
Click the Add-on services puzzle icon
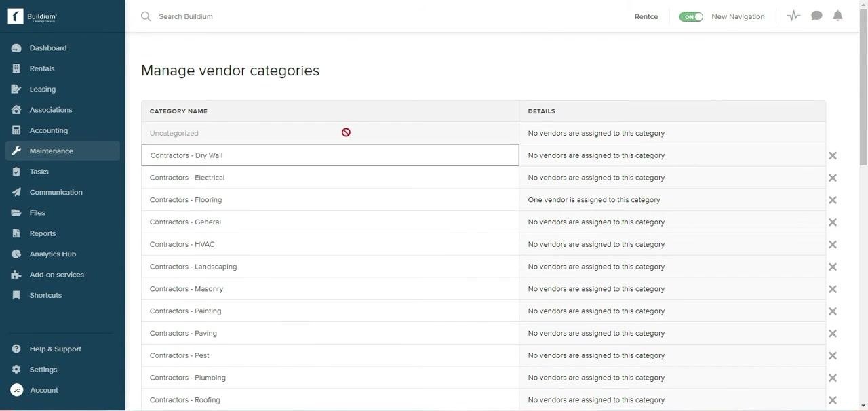(x=16, y=275)
